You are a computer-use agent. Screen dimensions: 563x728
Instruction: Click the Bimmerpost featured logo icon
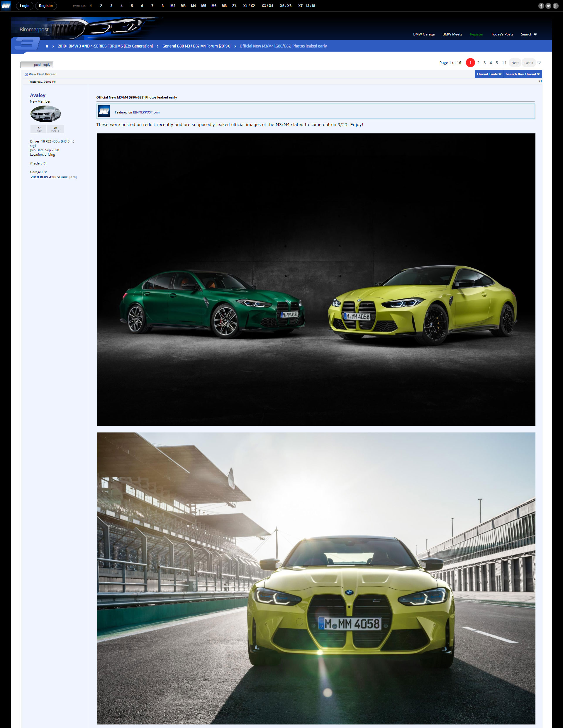tap(104, 111)
